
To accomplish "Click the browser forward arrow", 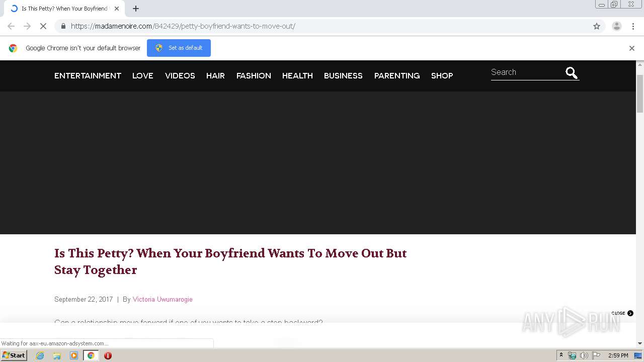I will pos(27,26).
